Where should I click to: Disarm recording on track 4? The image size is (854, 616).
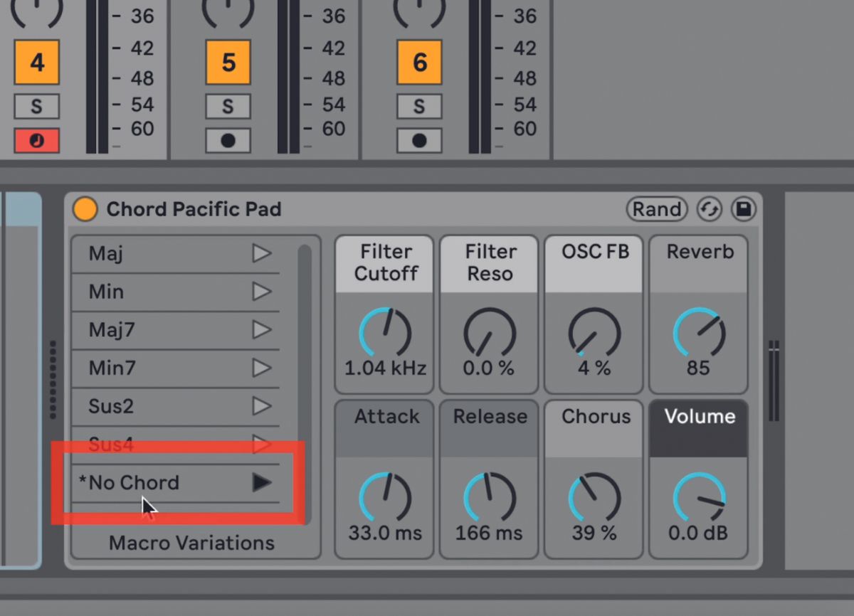pos(36,141)
